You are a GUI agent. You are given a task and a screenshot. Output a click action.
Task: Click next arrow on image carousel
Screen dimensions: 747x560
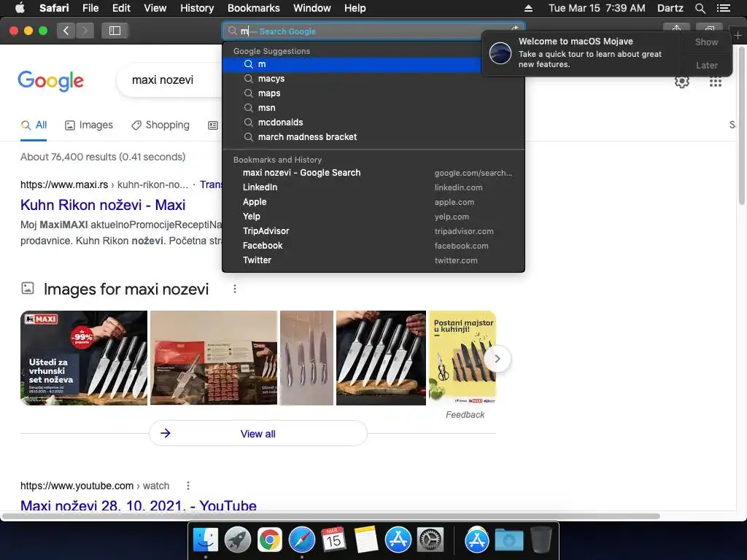pos(498,359)
